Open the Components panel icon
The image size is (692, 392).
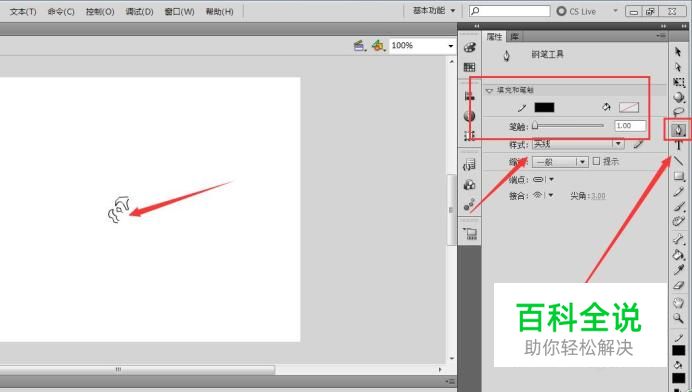(x=470, y=185)
